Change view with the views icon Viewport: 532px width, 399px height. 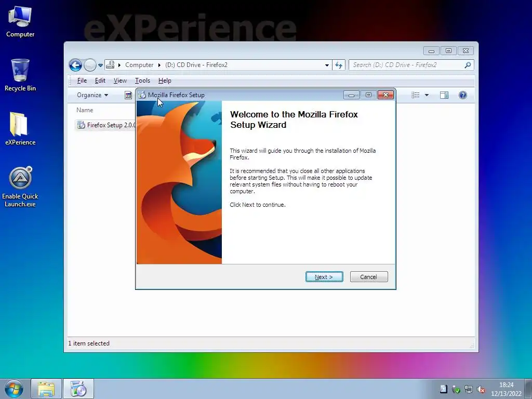(415, 95)
